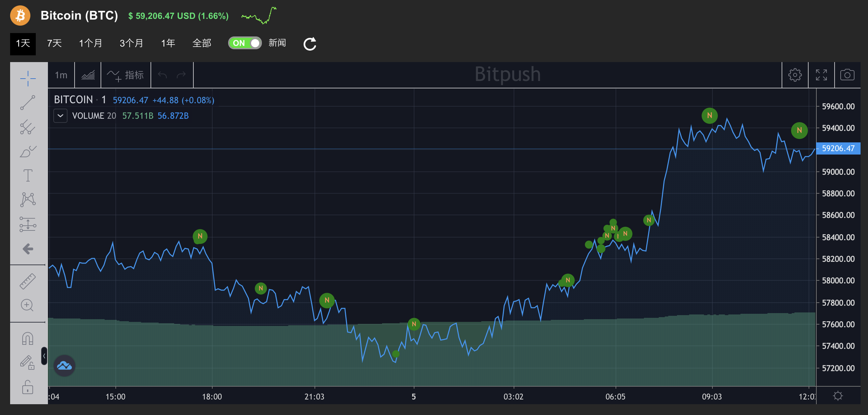Open the chart settings gear
This screenshot has width=868, height=415.
coord(795,75)
